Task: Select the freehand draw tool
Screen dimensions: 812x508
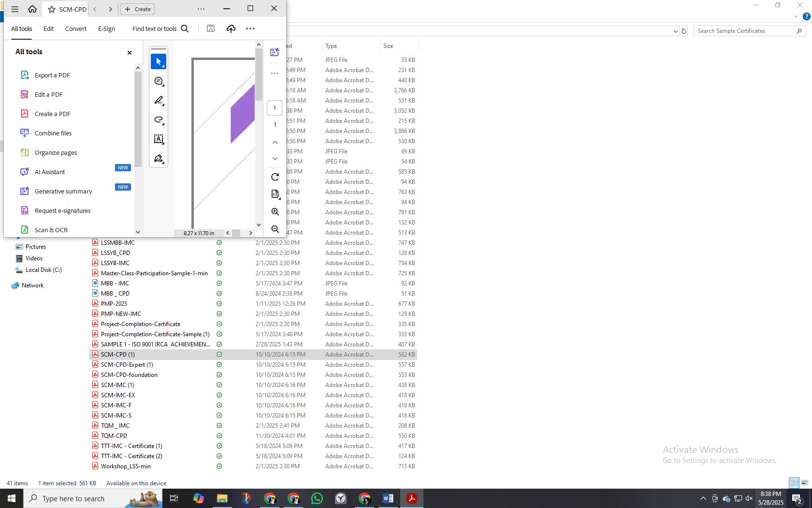Action: [x=159, y=120]
